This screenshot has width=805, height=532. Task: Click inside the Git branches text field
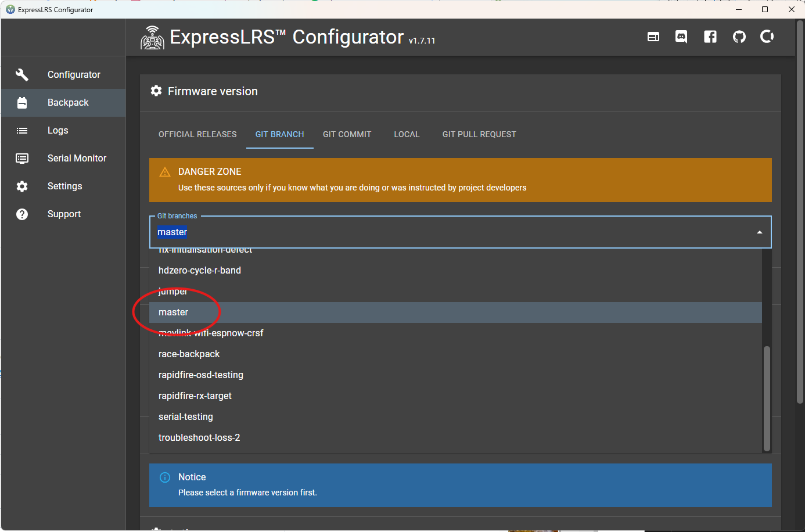tap(348, 232)
